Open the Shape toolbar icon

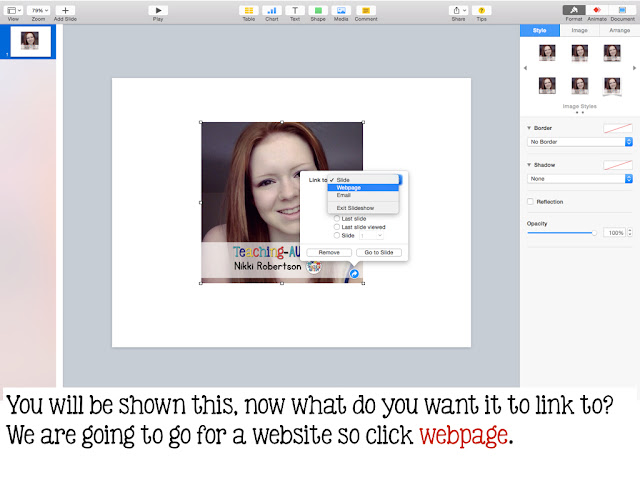pyautogui.click(x=318, y=11)
